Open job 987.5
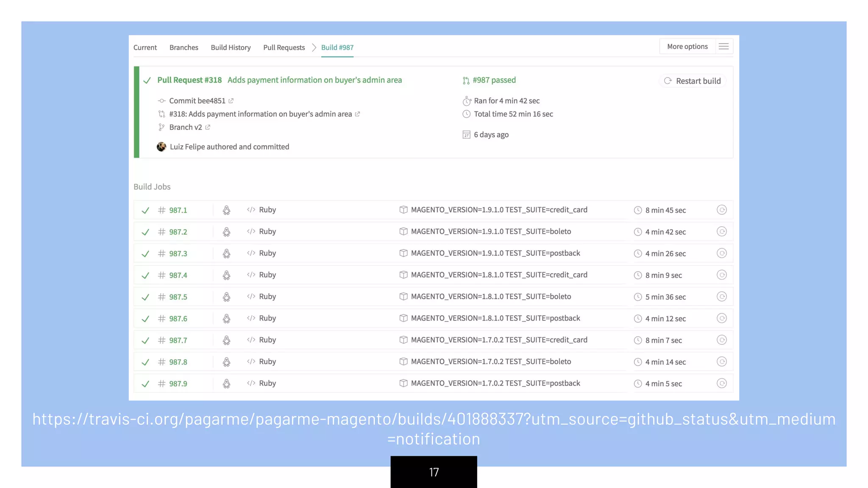 pyautogui.click(x=178, y=297)
